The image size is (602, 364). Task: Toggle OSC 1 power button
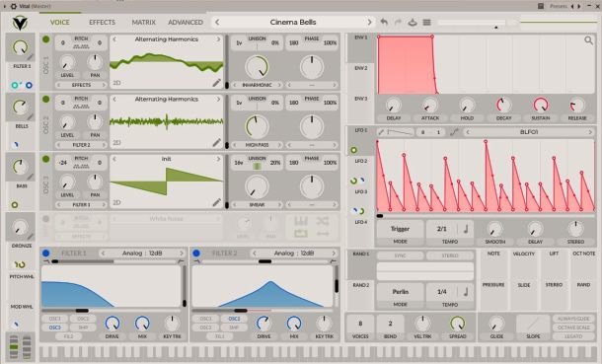[x=46, y=39]
